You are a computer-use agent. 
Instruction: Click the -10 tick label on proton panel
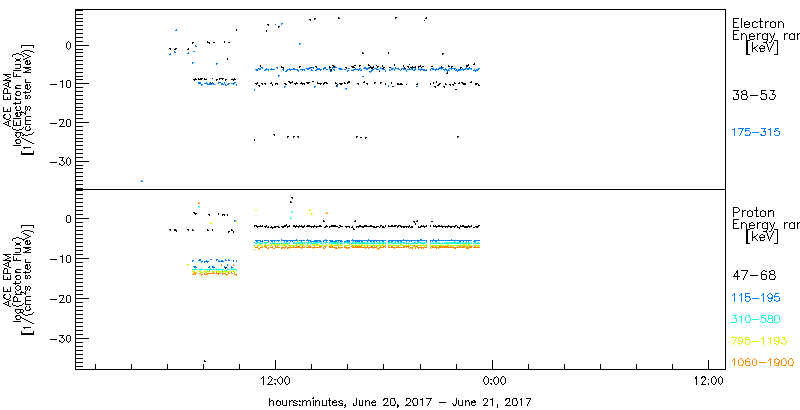60,259
